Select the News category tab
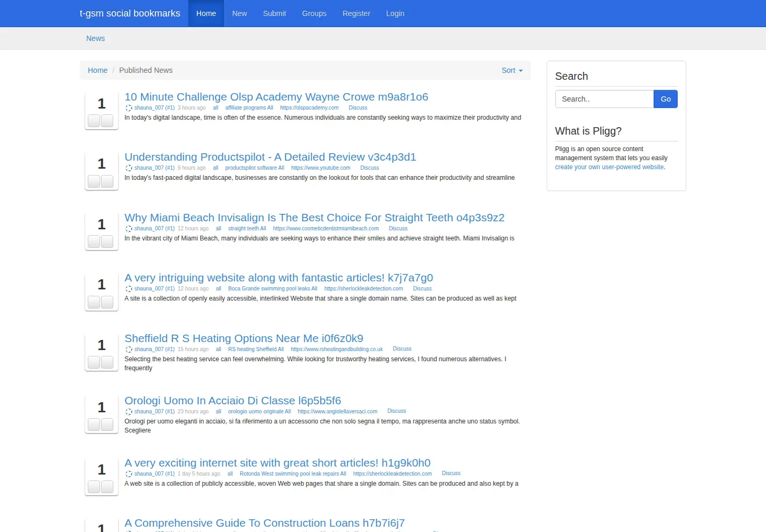The image size is (766, 532). 96,38
